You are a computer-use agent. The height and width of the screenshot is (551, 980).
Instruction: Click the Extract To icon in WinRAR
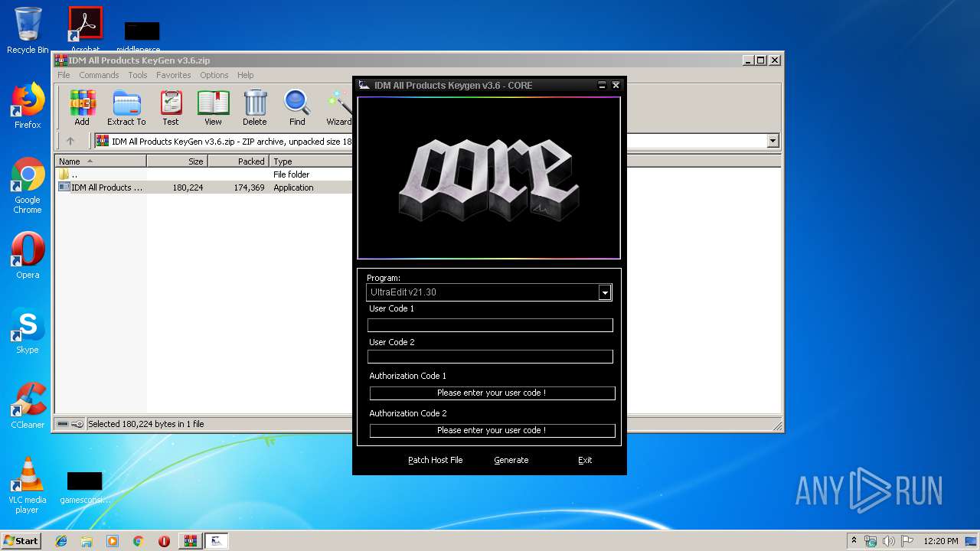(x=126, y=108)
